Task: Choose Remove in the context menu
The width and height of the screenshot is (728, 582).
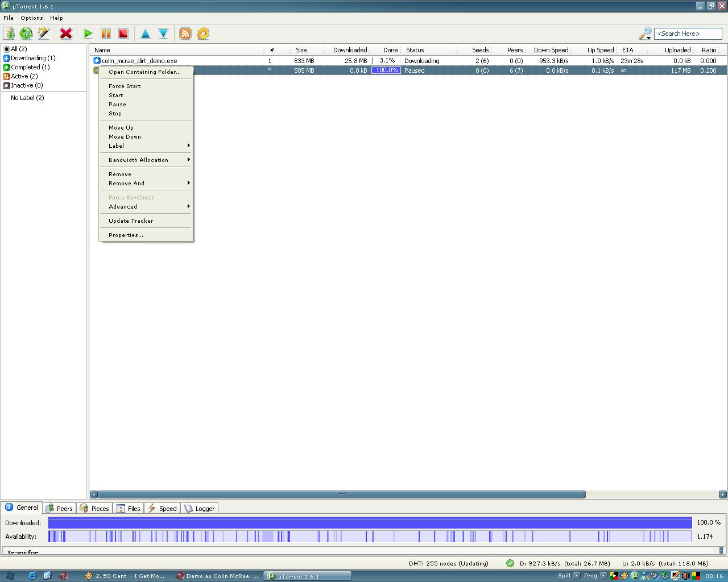Action: click(x=146, y=174)
